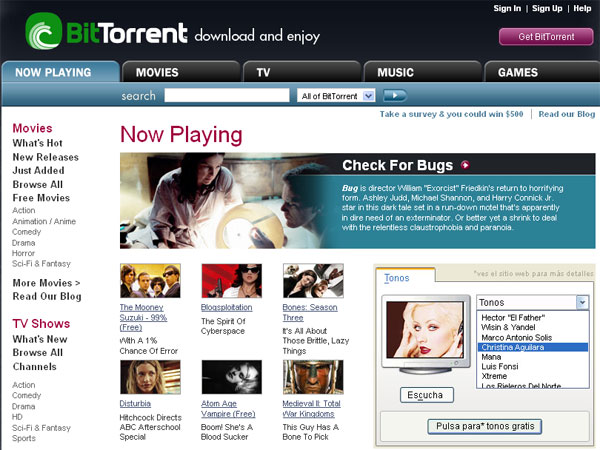Screen dimensions: 600x450
Task: Select Sci-Fi & Fantasy under Movies
Action: 41,264
